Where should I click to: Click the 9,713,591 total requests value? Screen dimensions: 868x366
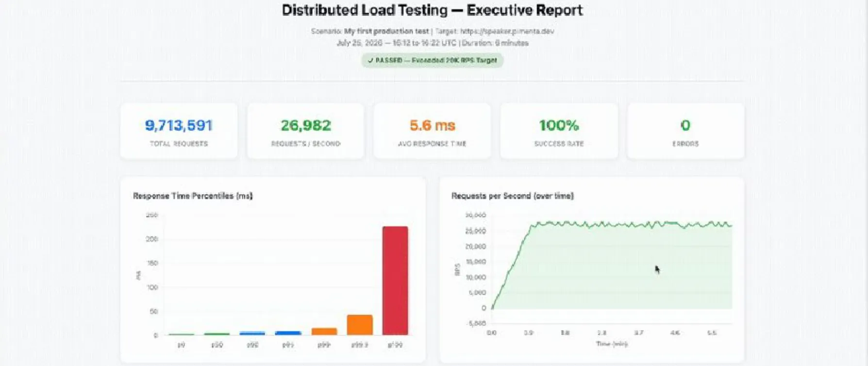[179, 125]
